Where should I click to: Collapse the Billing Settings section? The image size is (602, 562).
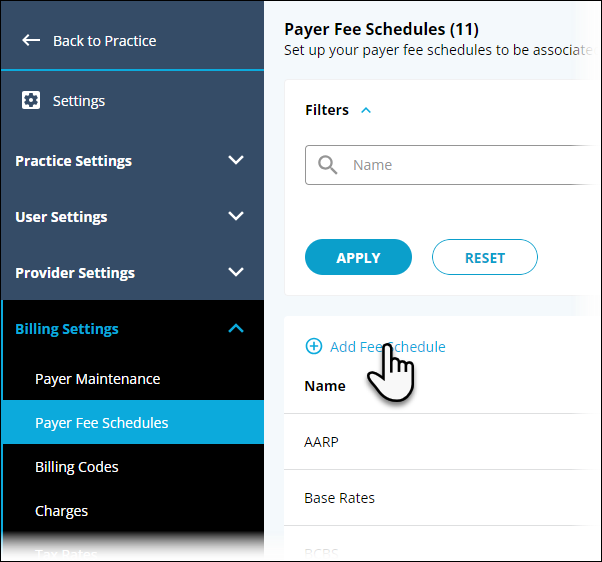point(236,329)
